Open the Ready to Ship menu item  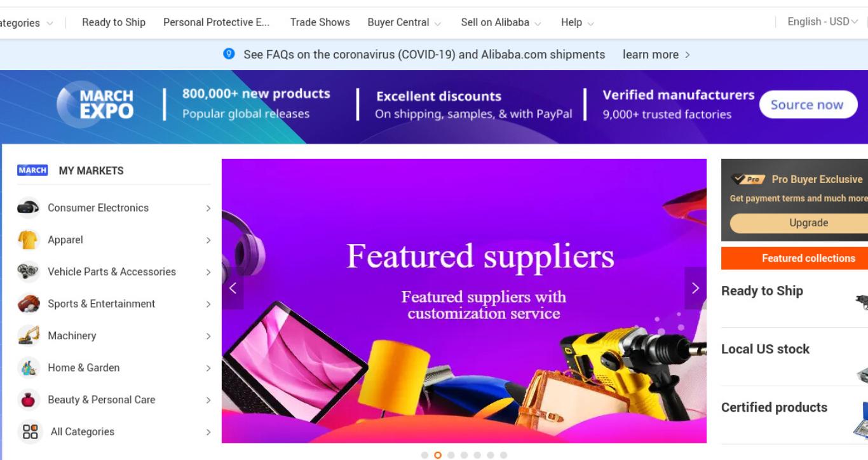(x=114, y=22)
